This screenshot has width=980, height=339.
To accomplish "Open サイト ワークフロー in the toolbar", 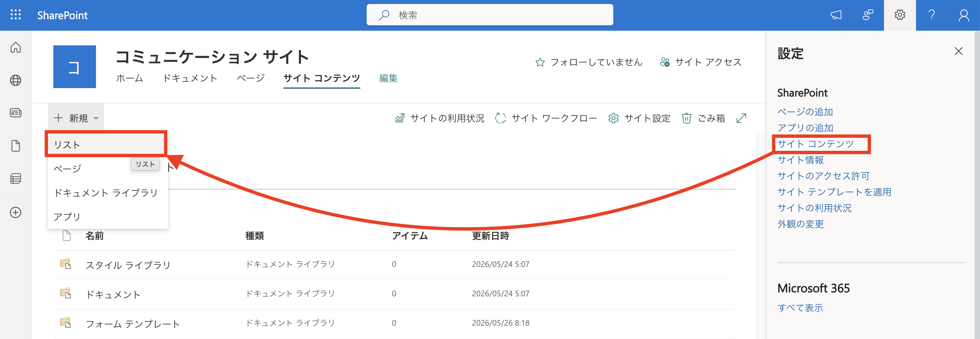I will pos(546,118).
